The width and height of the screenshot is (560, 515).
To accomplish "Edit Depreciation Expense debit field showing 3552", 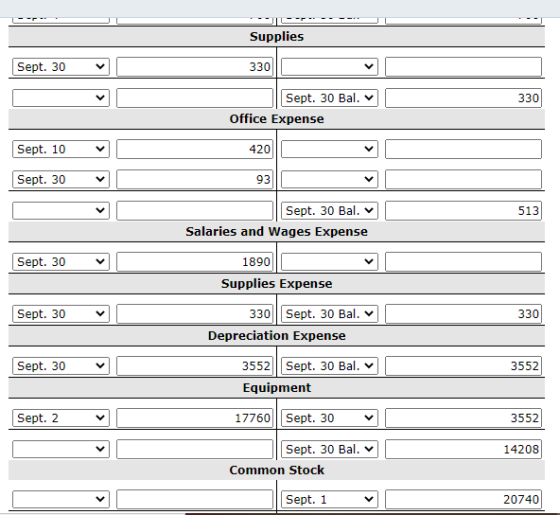I will [x=195, y=366].
